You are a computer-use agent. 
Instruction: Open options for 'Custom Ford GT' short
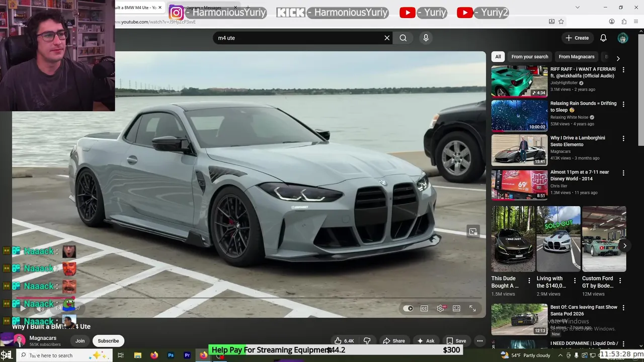tap(620, 281)
